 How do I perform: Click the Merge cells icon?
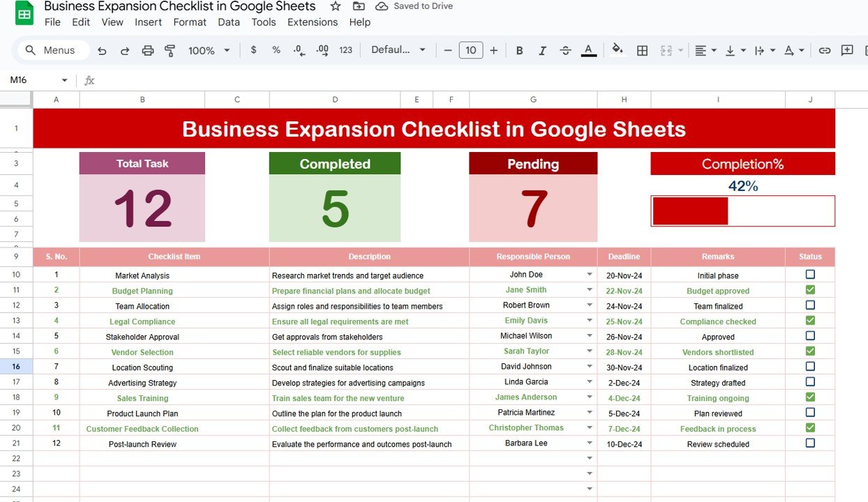(x=666, y=50)
